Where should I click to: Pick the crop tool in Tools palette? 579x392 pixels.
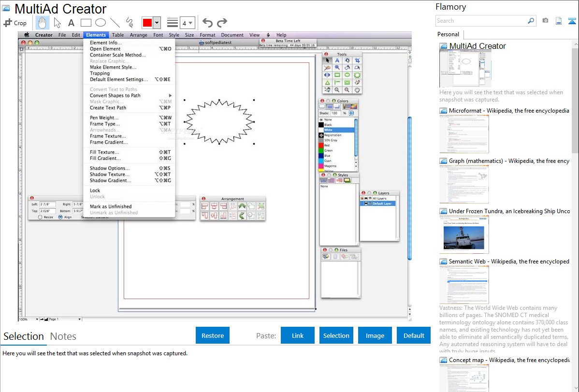pos(357,60)
